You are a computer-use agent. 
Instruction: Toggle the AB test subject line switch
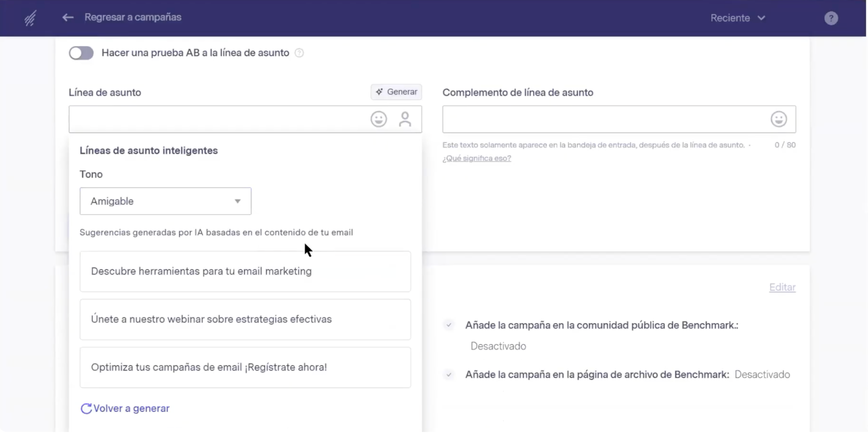coord(81,53)
